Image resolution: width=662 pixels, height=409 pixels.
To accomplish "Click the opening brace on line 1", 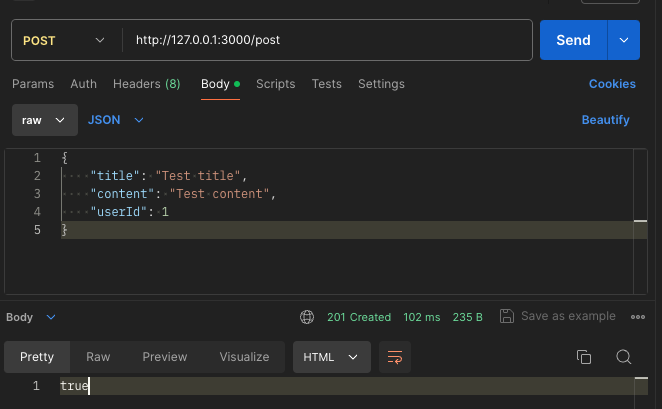I will [x=65, y=158].
